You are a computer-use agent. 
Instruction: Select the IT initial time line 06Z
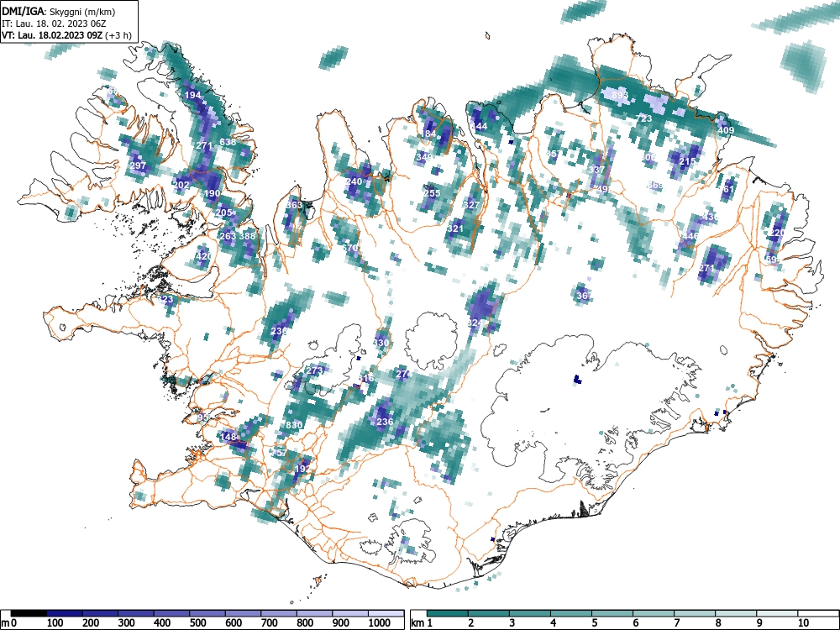(55, 23)
